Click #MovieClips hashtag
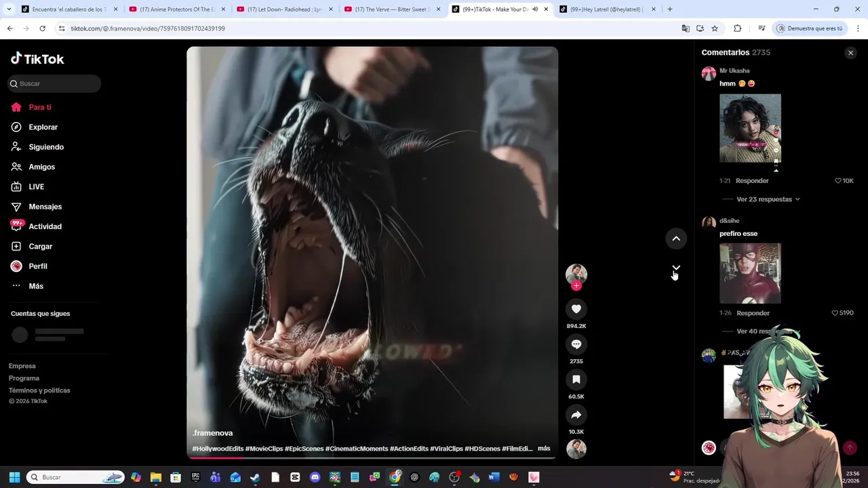868x488 pixels. (x=264, y=449)
